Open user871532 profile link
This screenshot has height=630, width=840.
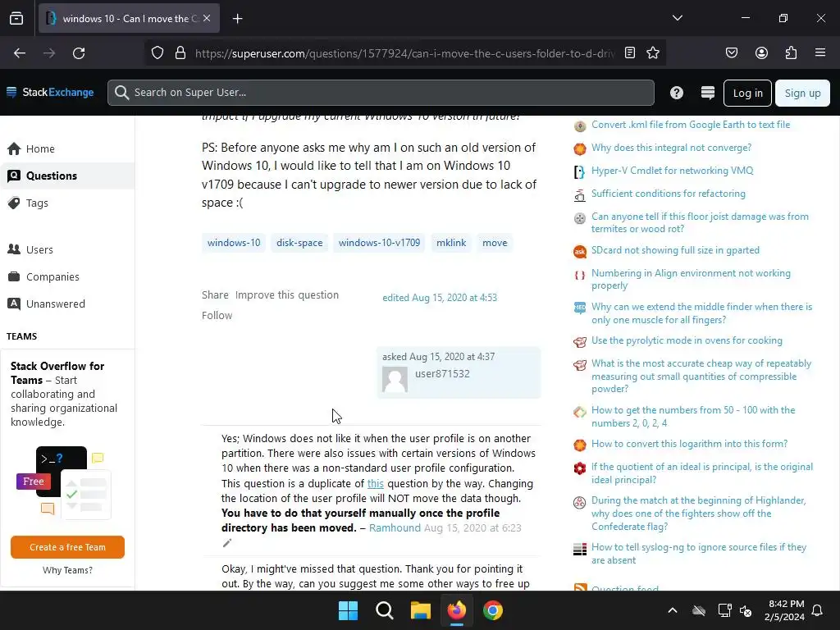(x=442, y=374)
